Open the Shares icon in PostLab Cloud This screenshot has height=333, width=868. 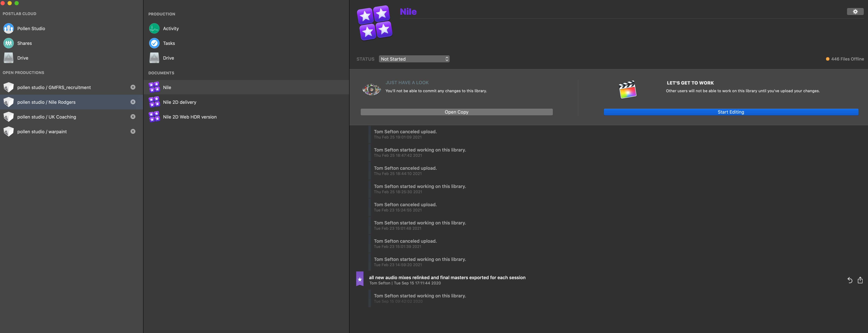point(8,43)
